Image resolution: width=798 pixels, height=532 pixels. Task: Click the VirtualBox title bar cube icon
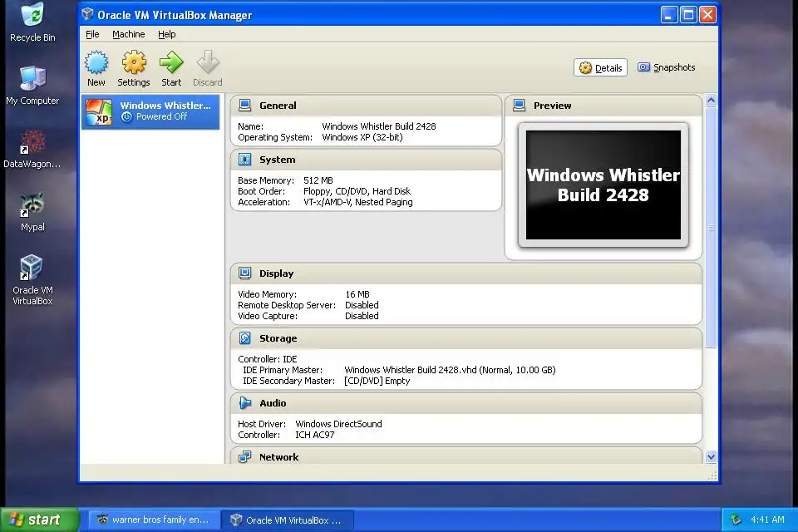(x=87, y=14)
